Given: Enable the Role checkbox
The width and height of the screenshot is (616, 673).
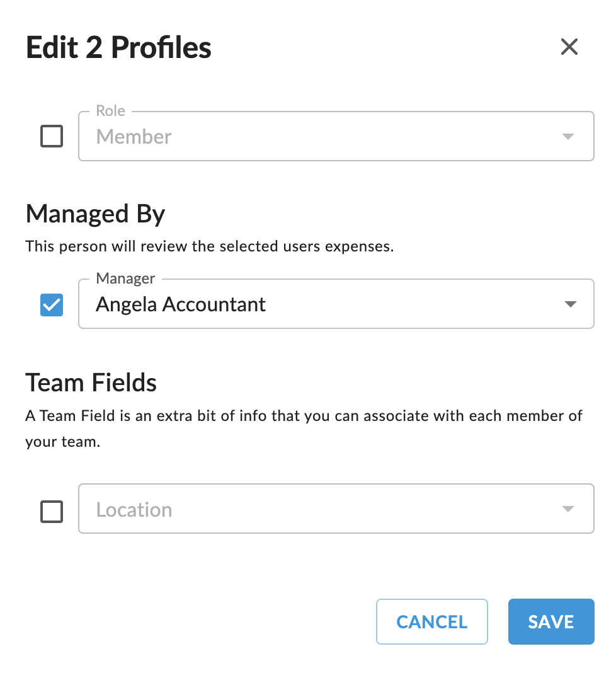Looking at the screenshot, I should (52, 136).
